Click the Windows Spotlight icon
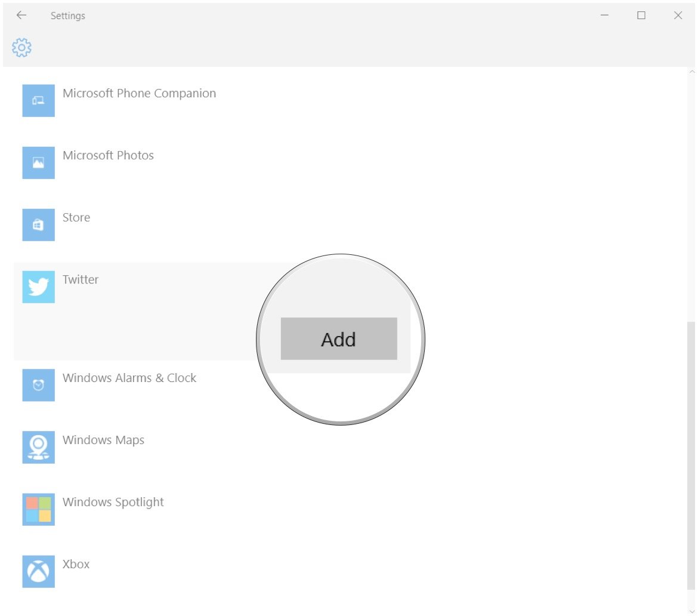This screenshot has height=616, width=698. pos(38,509)
